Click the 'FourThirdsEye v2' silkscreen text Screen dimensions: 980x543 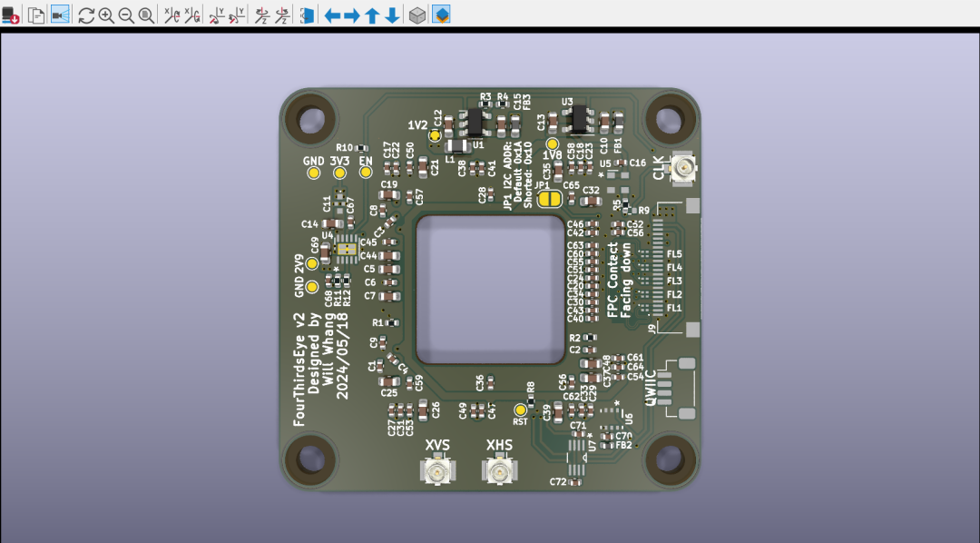click(x=299, y=369)
